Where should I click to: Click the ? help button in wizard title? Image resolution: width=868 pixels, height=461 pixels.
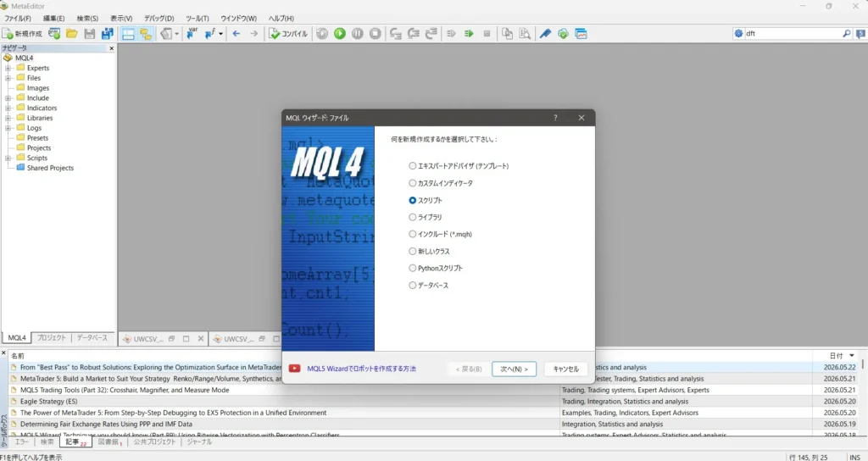(555, 117)
